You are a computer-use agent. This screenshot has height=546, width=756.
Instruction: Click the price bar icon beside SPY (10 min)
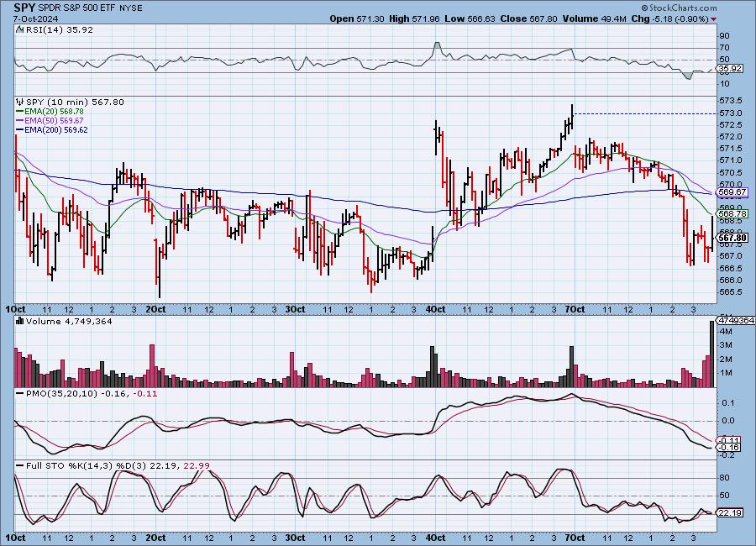tap(20, 102)
